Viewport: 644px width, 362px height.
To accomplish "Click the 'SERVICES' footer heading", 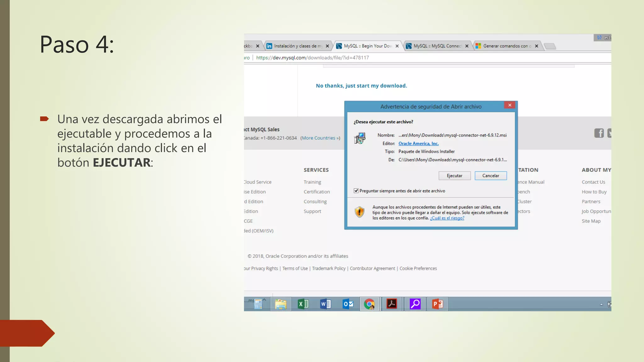I will coord(316,170).
